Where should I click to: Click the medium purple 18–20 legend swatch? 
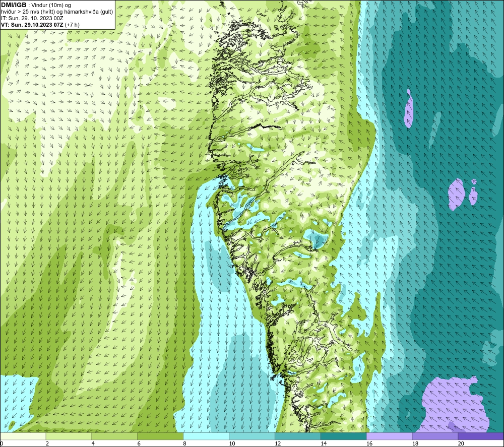tap(435, 436)
